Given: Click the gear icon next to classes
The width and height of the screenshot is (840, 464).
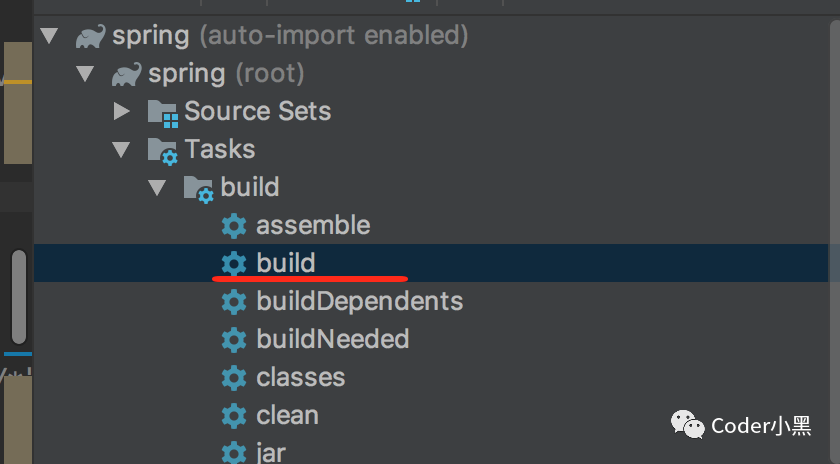Looking at the screenshot, I should [233, 377].
